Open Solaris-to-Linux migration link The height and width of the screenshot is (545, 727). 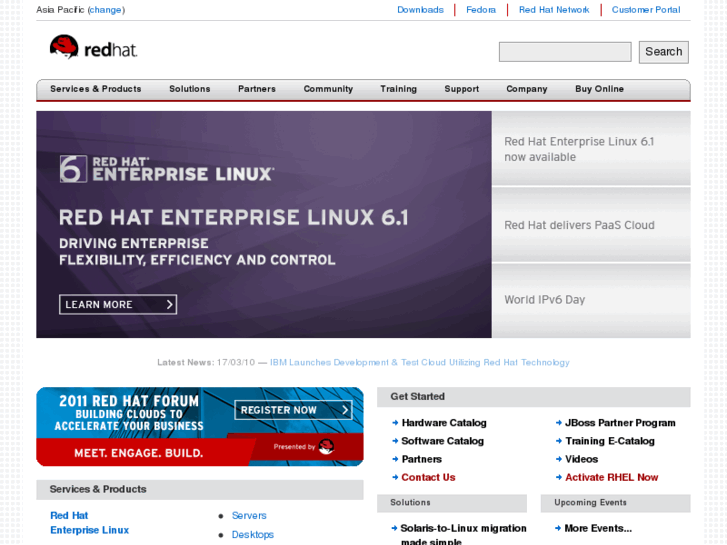coord(463,534)
